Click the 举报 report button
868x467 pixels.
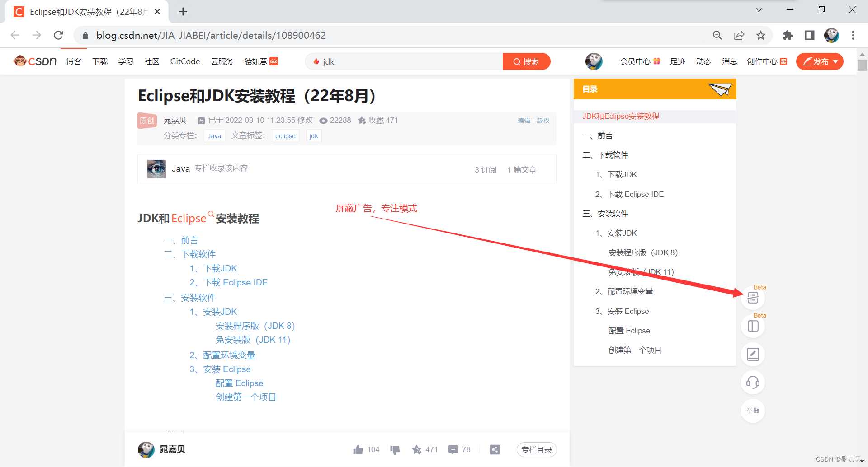[753, 411]
